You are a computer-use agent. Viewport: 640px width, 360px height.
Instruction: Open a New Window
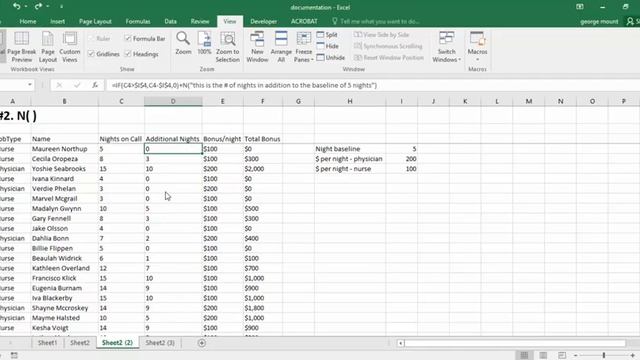pyautogui.click(x=257, y=47)
